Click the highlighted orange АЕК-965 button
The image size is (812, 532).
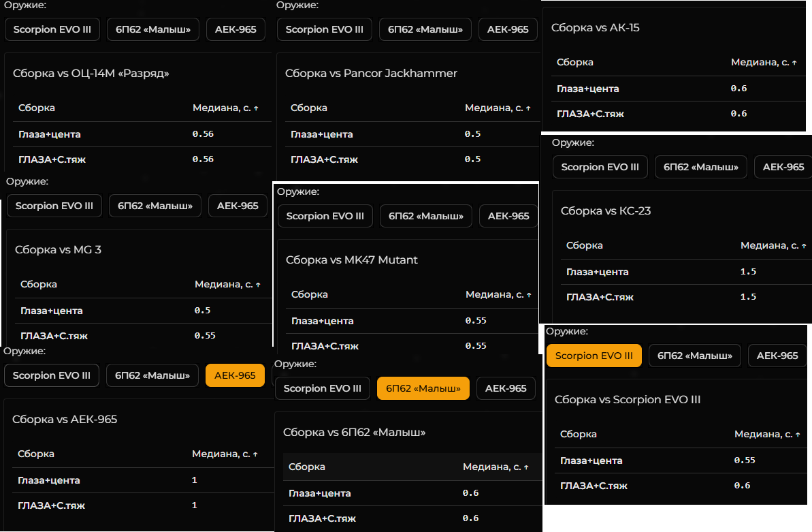235,375
